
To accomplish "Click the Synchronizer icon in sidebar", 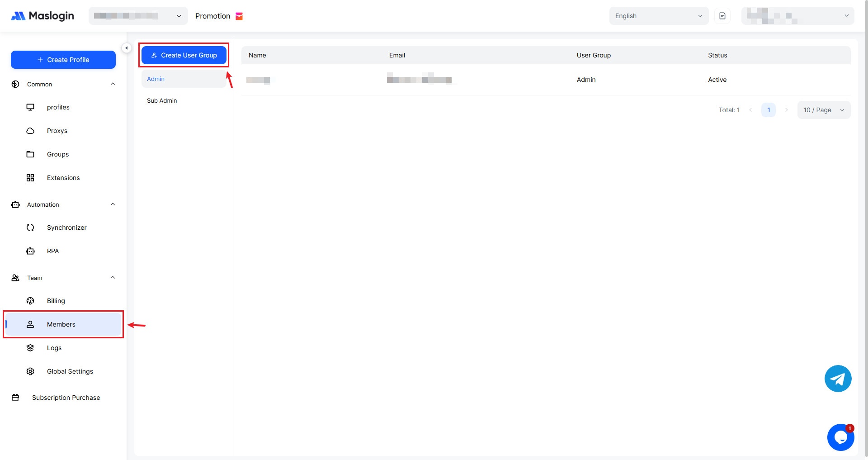I will point(30,228).
